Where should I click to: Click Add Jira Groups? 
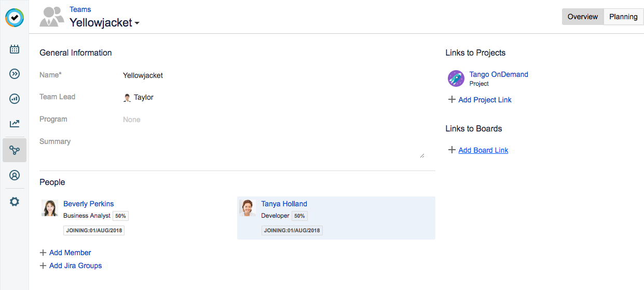pyautogui.click(x=75, y=266)
